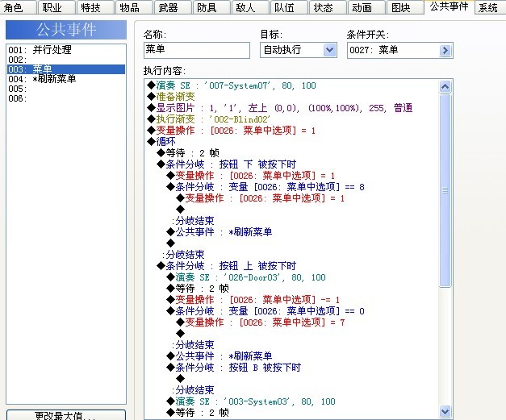Click the 名称 field containing 菜单
This screenshot has width=506, height=420.
pos(197,50)
